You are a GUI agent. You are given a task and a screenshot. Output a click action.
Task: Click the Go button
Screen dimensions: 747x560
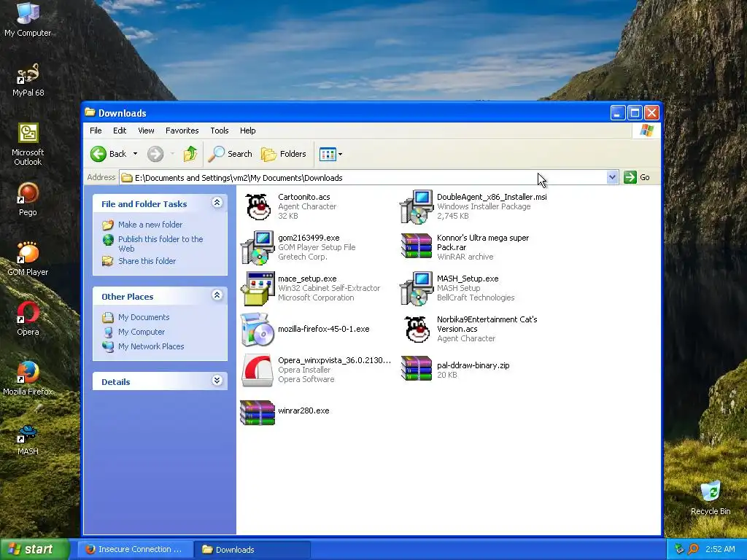tap(638, 178)
